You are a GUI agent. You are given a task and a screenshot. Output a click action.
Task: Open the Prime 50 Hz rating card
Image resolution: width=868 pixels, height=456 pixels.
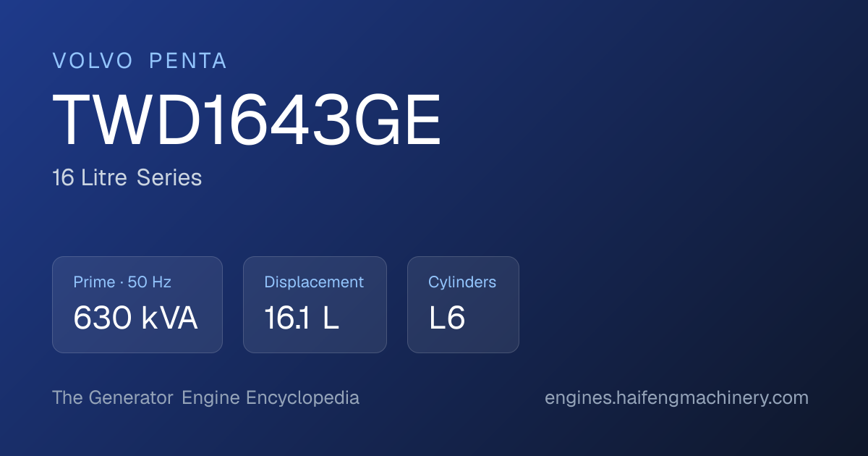137,305
